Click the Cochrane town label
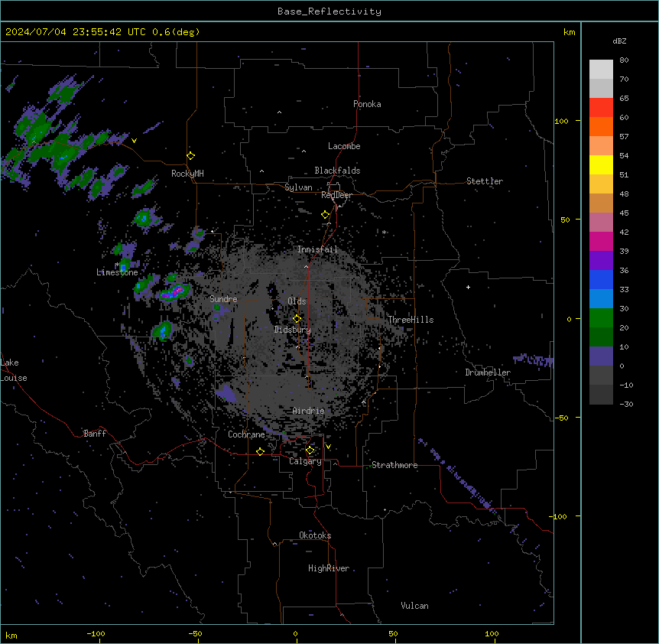Image resolution: width=659 pixels, height=644 pixels. [246, 434]
